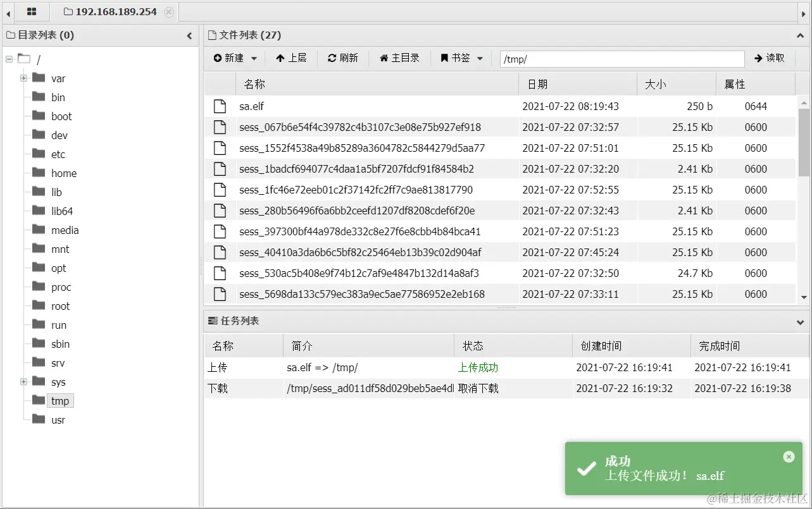Select the usr folder in tree
This screenshot has width=812, height=509.
coord(58,420)
